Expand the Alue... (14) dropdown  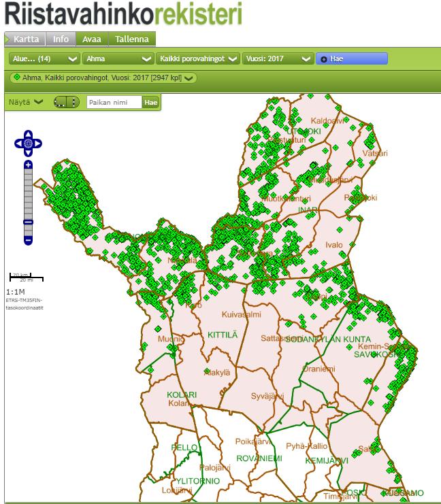click(x=44, y=58)
